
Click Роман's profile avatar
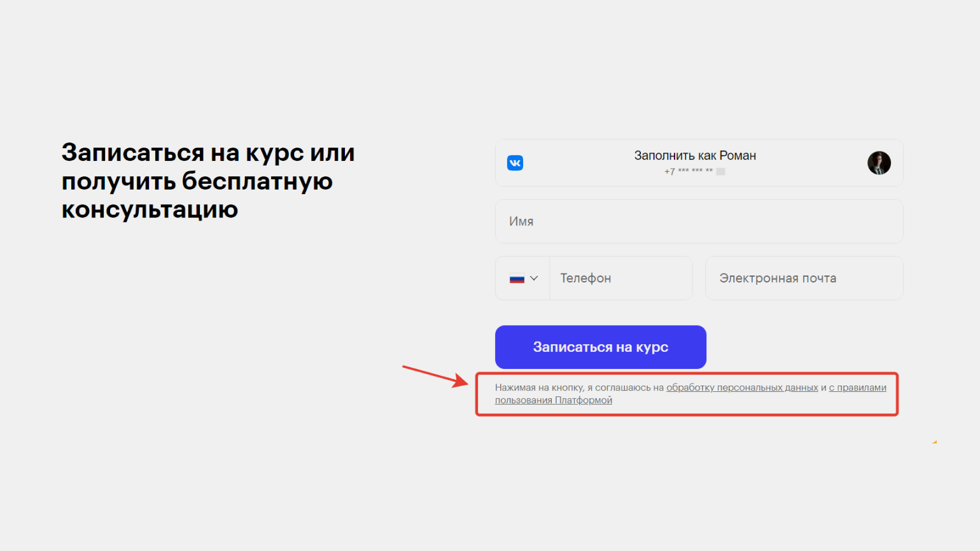pyautogui.click(x=879, y=163)
